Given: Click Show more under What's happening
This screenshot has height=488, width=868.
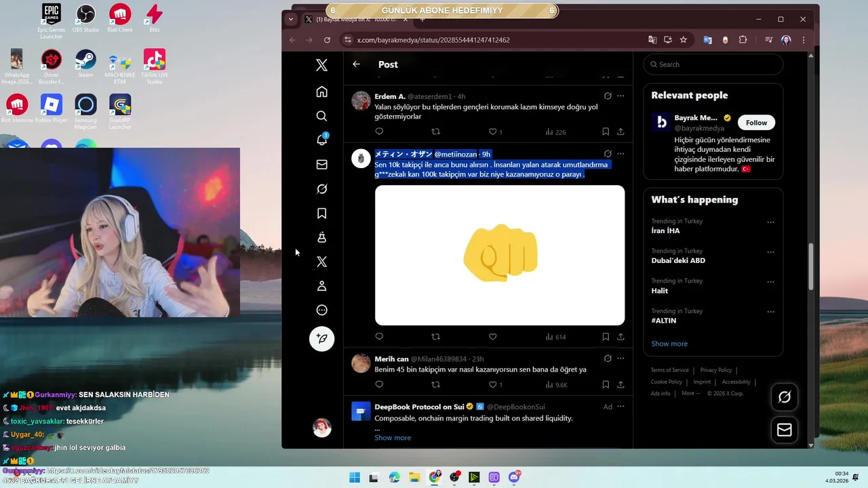Looking at the screenshot, I should click(669, 344).
